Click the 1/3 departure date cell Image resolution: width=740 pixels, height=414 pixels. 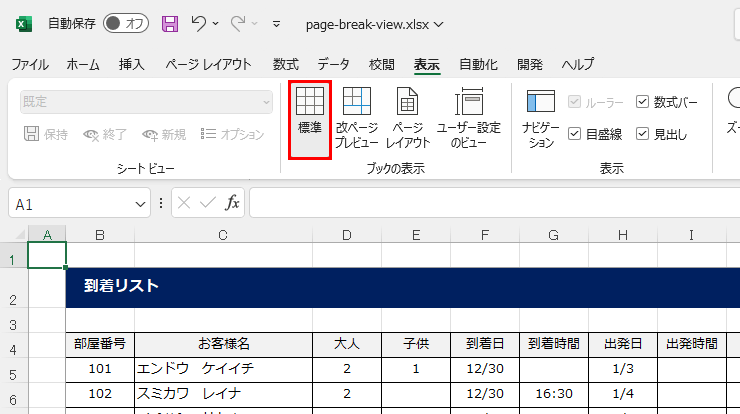[623, 370]
